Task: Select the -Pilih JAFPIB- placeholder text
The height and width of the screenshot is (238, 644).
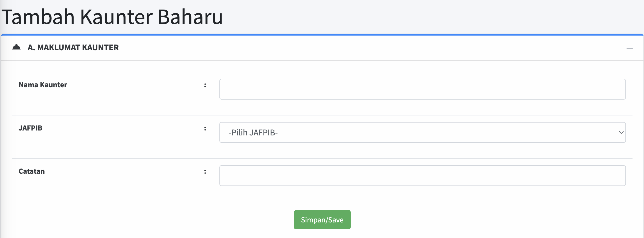Action: [253, 133]
